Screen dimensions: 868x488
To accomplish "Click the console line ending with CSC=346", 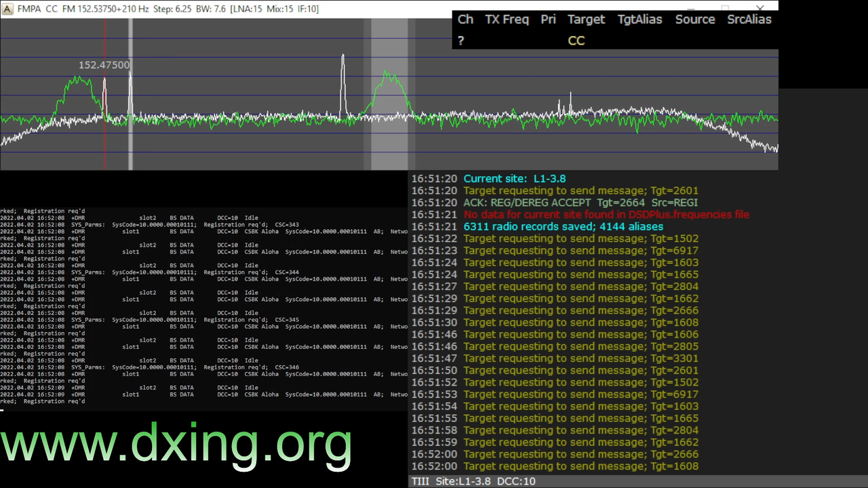I will [x=149, y=367].
